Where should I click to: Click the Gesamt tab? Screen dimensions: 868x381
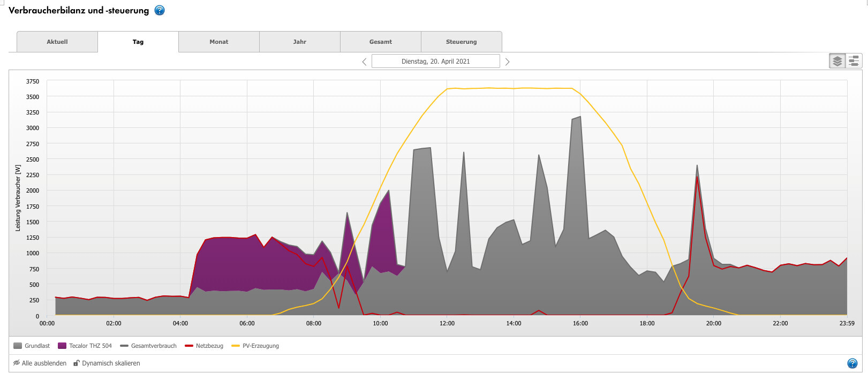coord(380,42)
